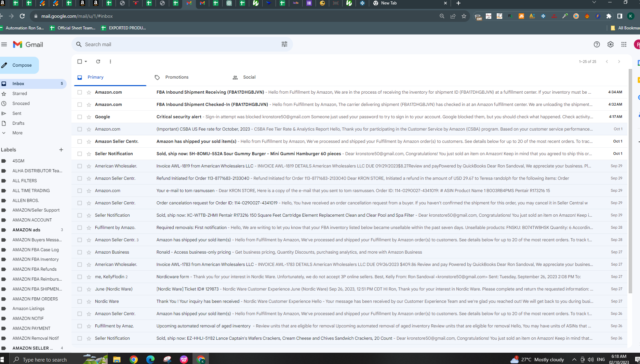Check the Nordicware form email checkbox
The width and height of the screenshot is (640, 364).
(80, 277)
